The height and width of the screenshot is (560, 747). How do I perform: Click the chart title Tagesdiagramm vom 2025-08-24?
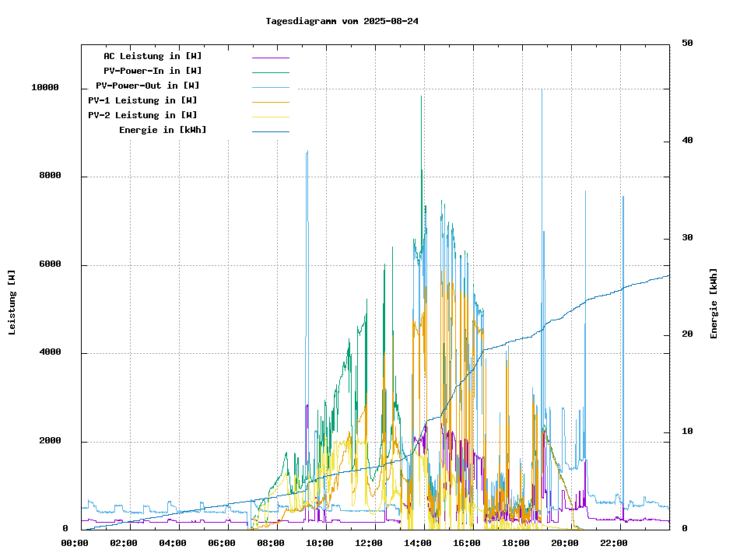[342, 21]
